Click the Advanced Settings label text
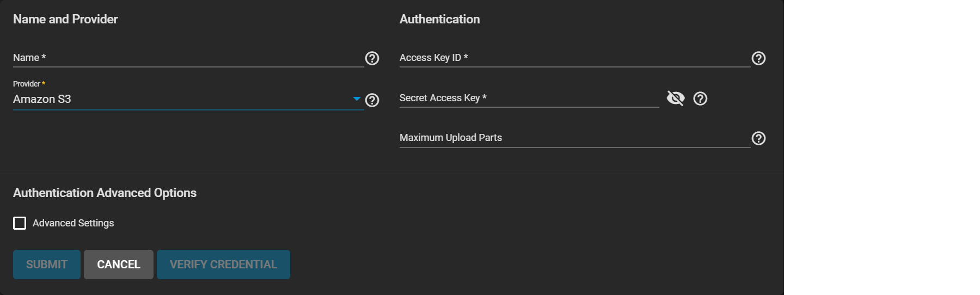Viewport: 980px width, 295px height. pyautogui.click(x=73, y=223)
